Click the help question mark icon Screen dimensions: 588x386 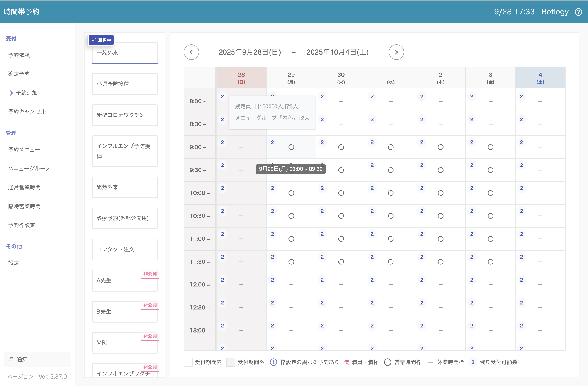click(578, 12)
